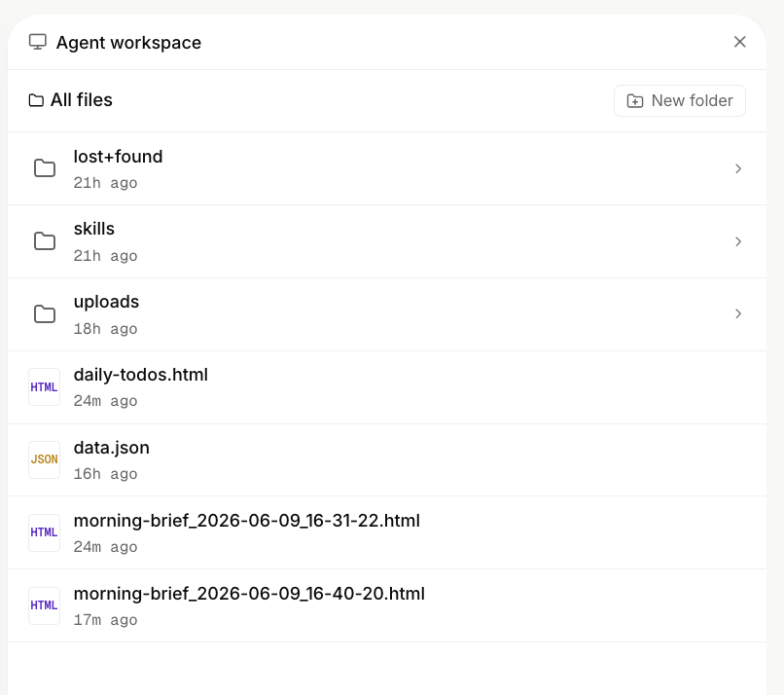Open the lost+found folder
This screenshot has width=784, height=695.
(x=387, y=168)
